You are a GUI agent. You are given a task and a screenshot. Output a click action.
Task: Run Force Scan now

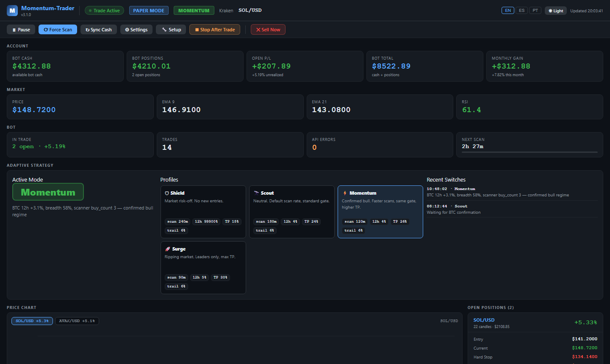(58, 30)
